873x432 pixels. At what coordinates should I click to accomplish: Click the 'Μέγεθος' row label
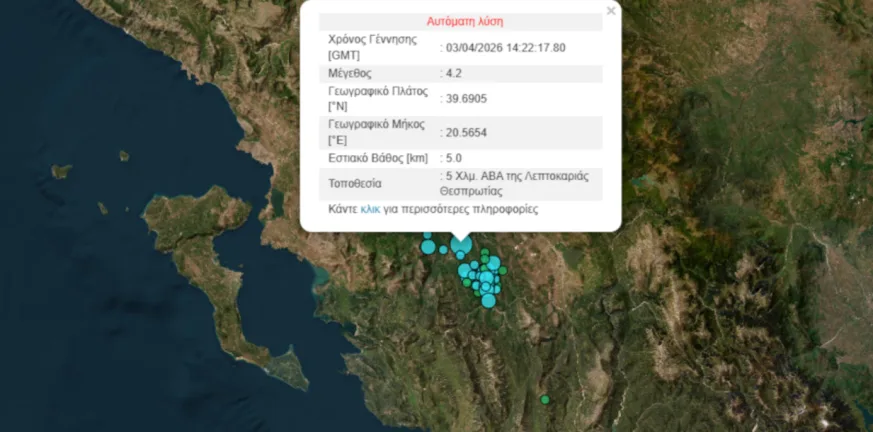352,73
